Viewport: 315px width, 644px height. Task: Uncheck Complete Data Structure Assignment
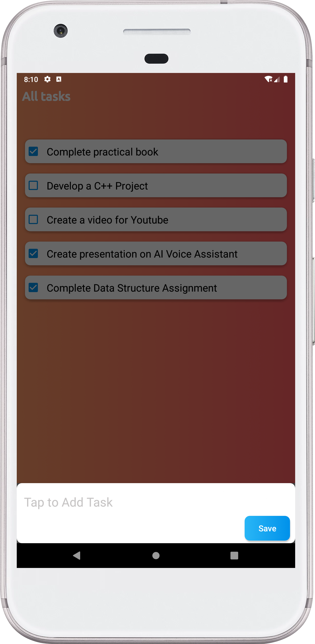pos(34,288)
